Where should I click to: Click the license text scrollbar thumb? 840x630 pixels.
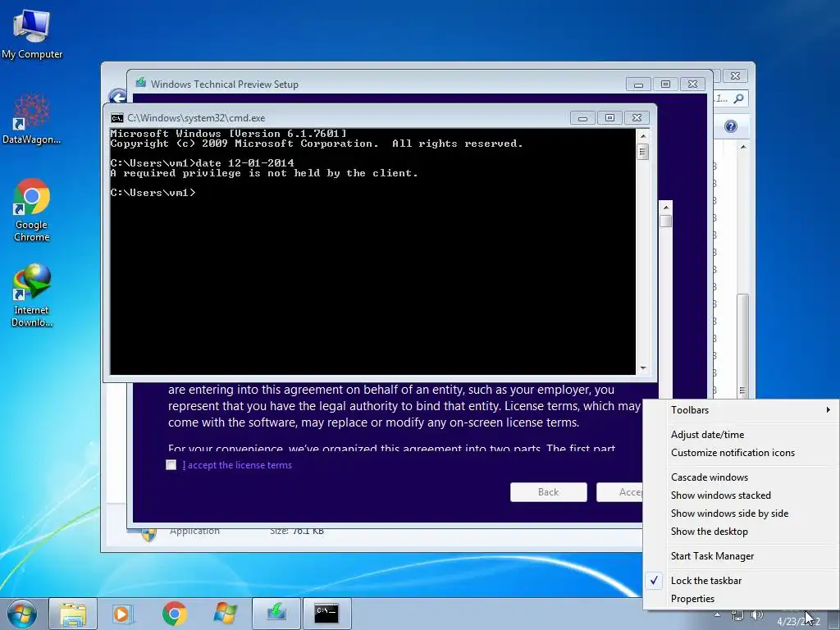pos(666,221)
